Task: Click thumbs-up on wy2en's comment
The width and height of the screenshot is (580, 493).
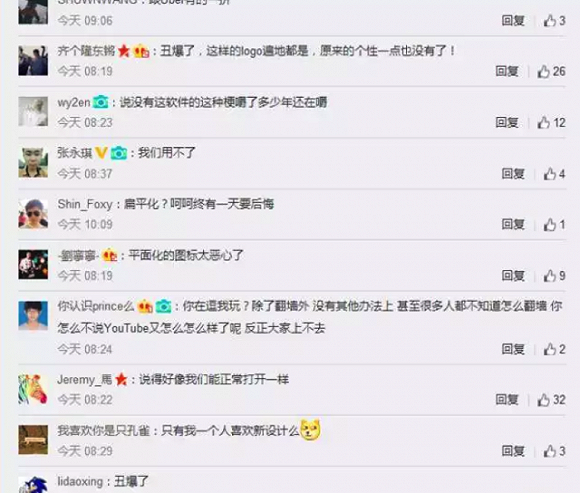Action: tap(551, 122)
